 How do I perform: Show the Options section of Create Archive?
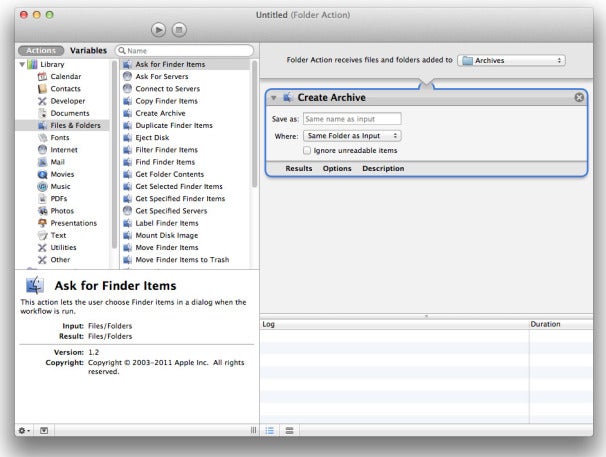[337, 169]
